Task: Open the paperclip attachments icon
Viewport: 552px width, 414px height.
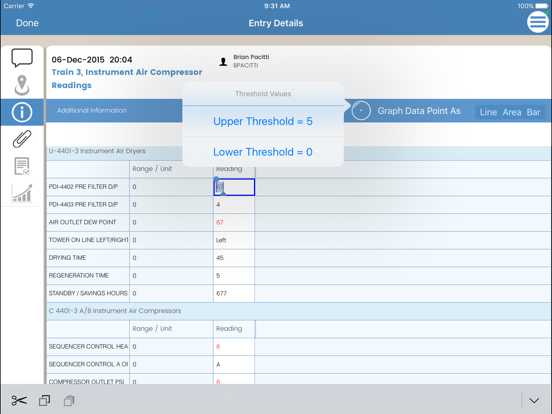Action: pos(22,139)
